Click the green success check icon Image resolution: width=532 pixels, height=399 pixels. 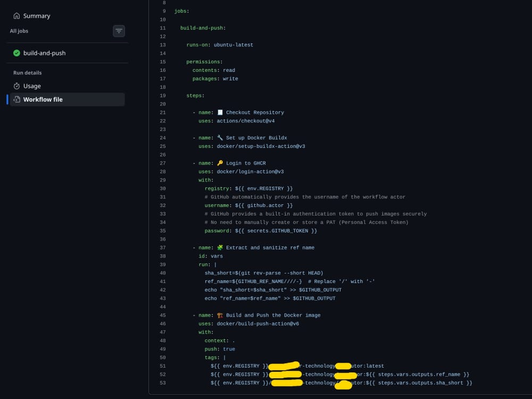(x=16, y=53)
